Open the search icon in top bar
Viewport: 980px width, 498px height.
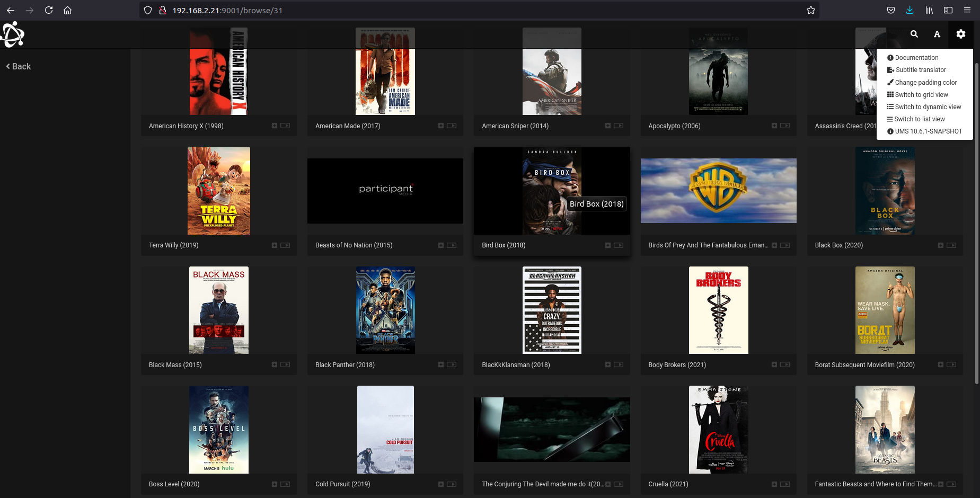[914, 34]
